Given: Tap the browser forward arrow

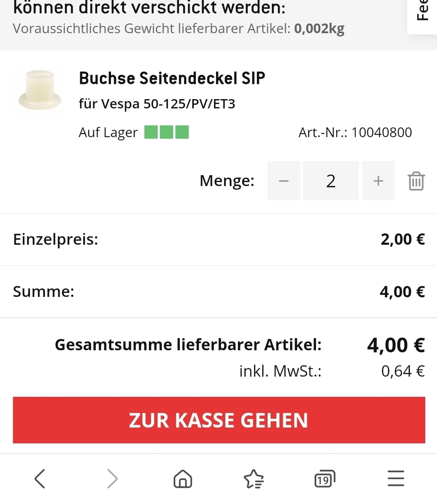Looking at the screenshot, I should click(x=112, y=478).
